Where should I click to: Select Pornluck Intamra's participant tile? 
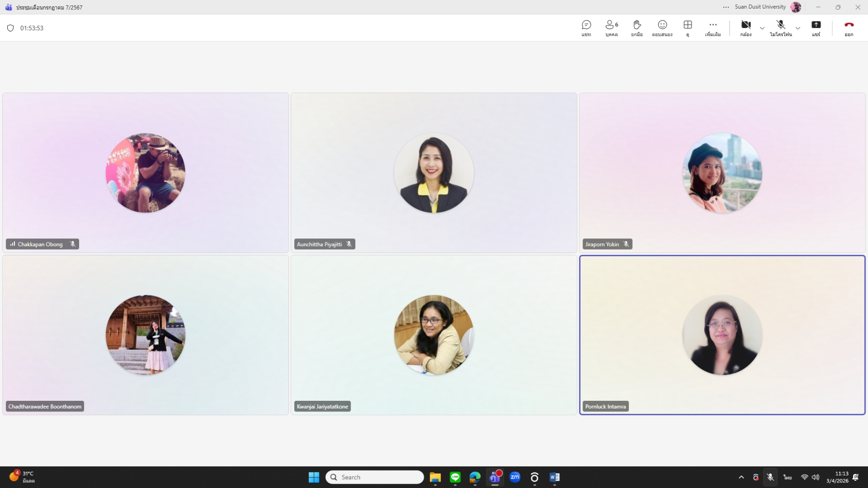coord(722,335)
